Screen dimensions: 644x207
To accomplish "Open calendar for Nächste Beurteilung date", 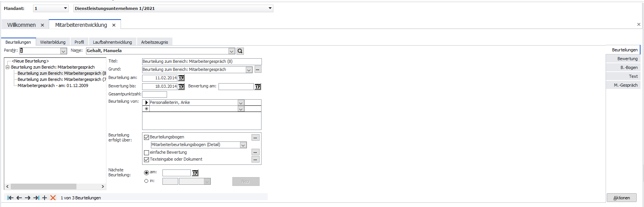I will 195,173.
